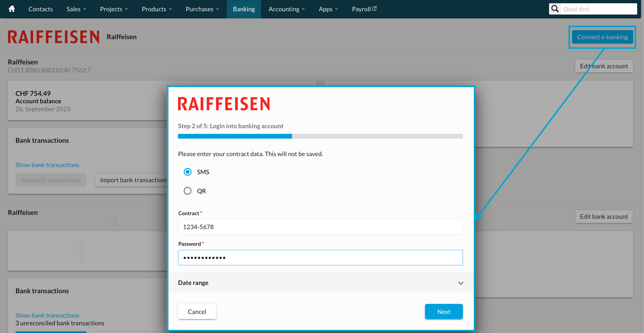Click the Contract number field
This screenshot has height=333, width=644.
[x=321, y=227]
